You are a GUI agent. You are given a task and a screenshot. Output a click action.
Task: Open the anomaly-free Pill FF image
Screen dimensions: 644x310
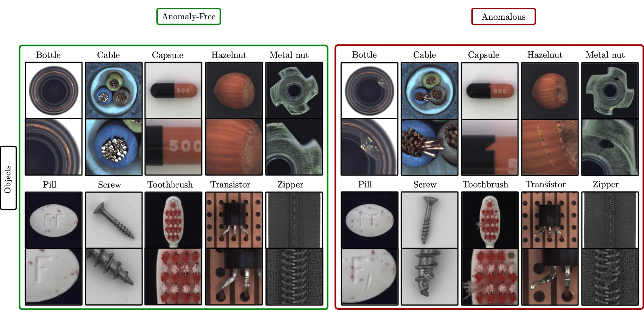[54, 220]
